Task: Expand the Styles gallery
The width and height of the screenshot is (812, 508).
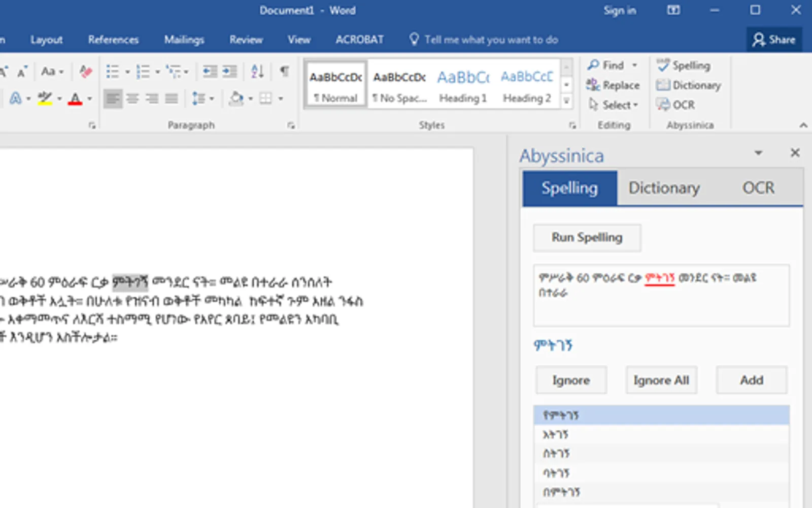Action: pos(566,101)
